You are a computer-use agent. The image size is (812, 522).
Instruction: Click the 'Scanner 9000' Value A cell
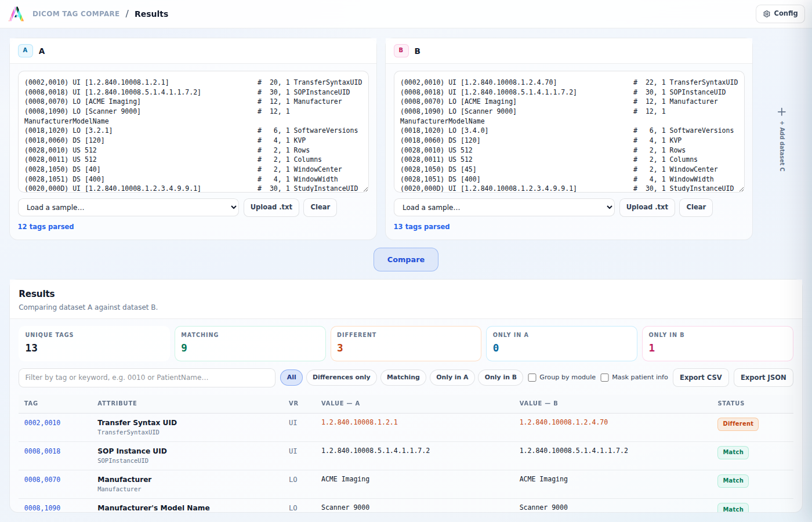click(345, 507)
